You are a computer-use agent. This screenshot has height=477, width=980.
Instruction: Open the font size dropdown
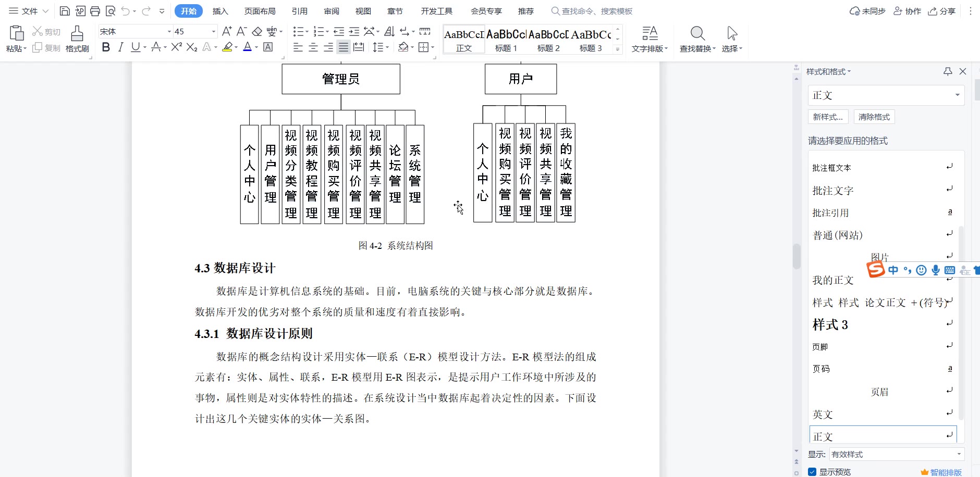point(213,32)
